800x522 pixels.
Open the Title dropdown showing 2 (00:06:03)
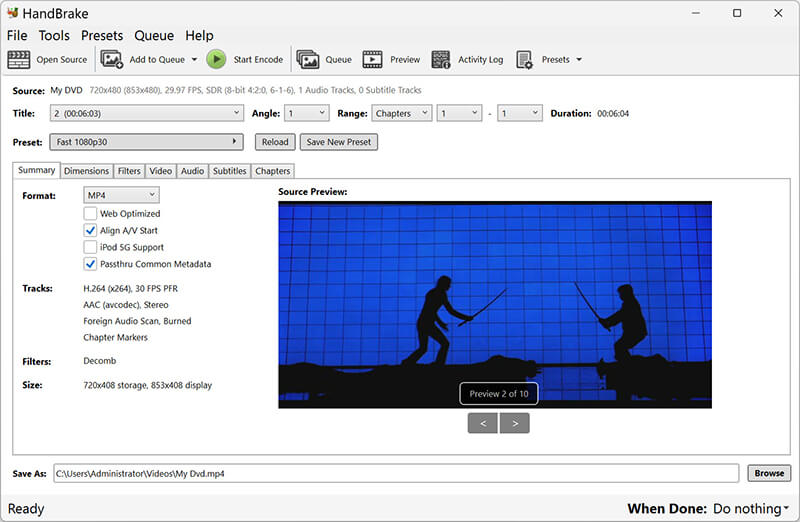146,113
